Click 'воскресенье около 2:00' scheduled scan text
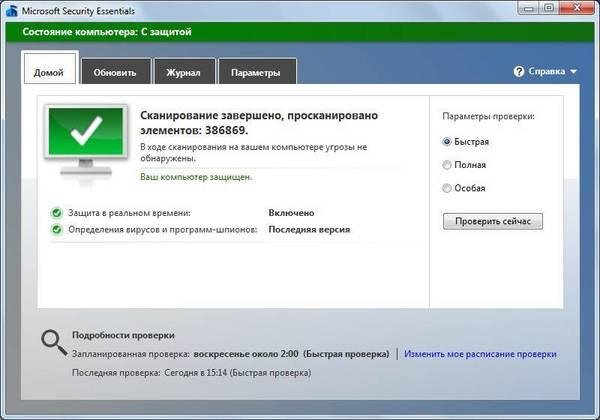 click(246, 354)
